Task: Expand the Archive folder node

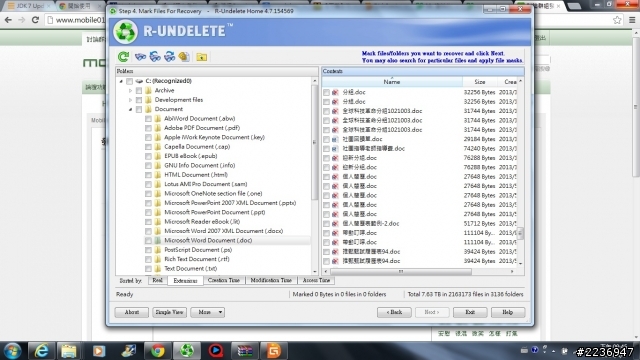Action: [130, 91]
